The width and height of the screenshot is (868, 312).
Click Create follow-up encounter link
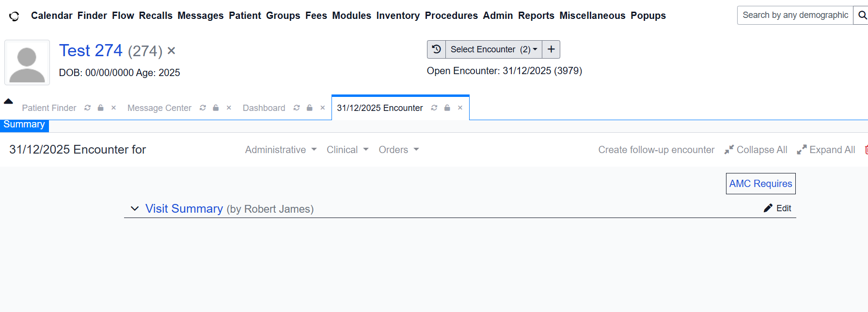click(656, 150)
